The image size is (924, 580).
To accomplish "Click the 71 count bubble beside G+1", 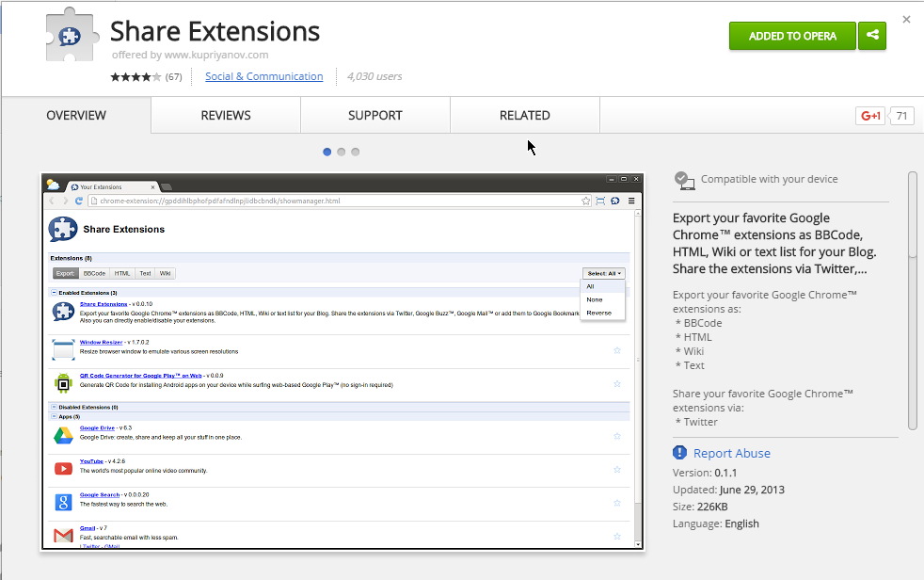I will pyautogui.click(x=901, y=116).
